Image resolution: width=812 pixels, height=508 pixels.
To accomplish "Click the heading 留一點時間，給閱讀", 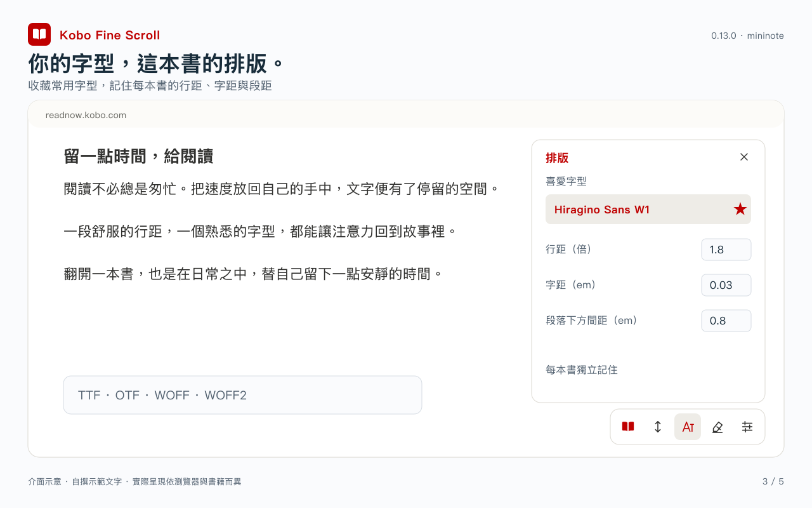I will 138,156.
